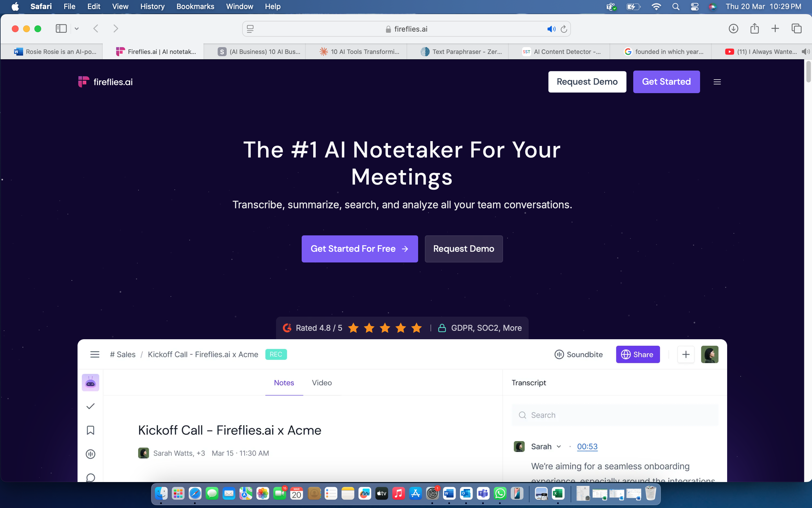The height and width of the screenshot is (508, 812).
Task: Click the comment bubble icon in sidebar
Action: (90, 478)
